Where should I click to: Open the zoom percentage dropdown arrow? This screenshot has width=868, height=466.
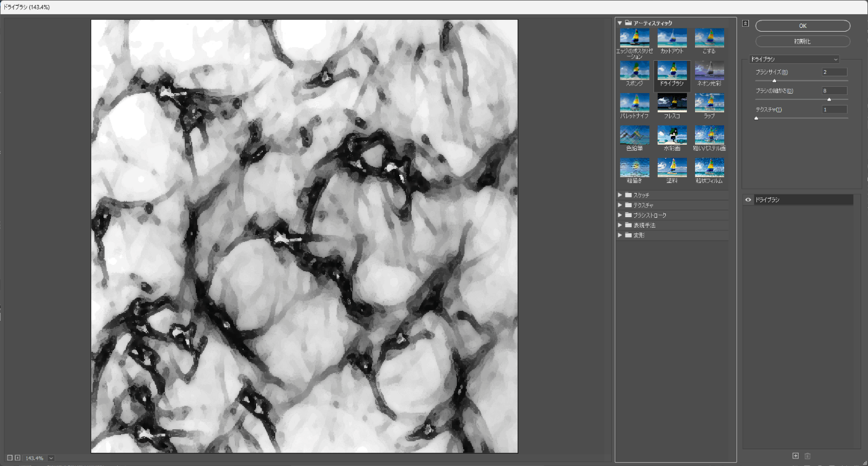click(x=51, y=458)
